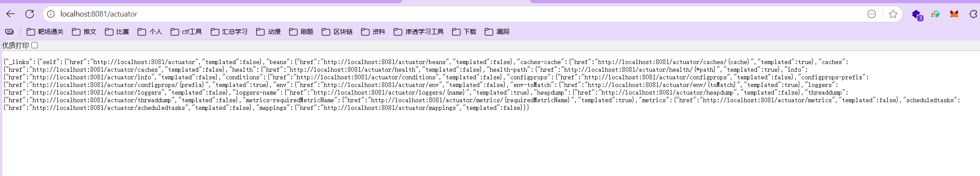Image resolution: width=980 pixels, height=176 pixels.
Task: Click the leftmost bookmarks bar icon before 靶场通关
Action: (x=9, y=32)
